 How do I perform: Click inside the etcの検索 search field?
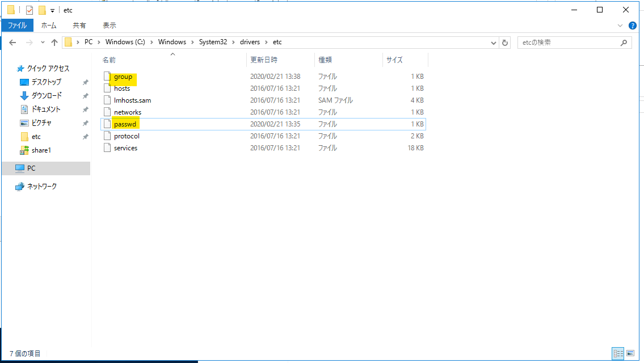pos(567,42)
